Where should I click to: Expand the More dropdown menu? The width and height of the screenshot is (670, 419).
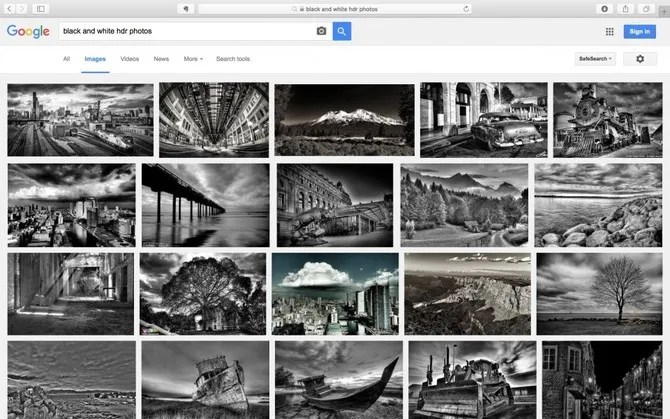pos(192,59)
